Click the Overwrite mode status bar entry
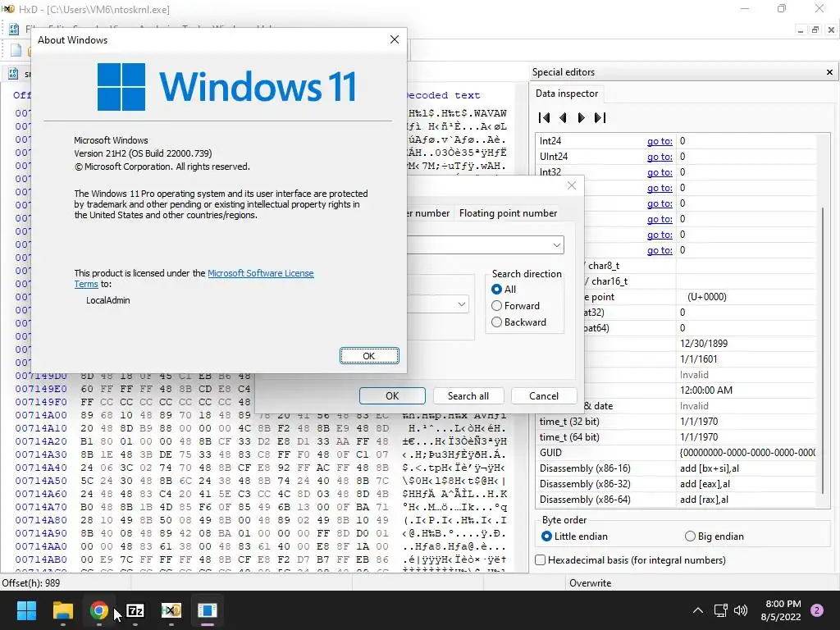The height and width of the screenshot is (630, 840). [x=590, y=583]
